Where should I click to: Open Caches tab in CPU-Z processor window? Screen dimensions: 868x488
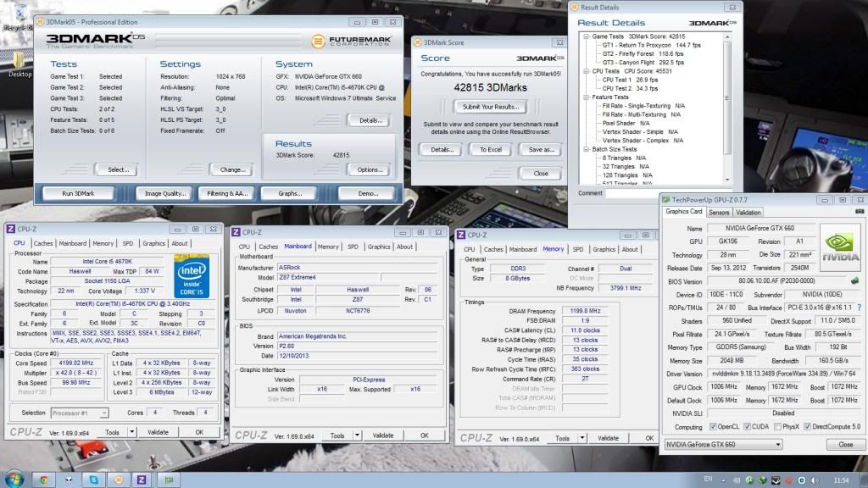click(x=42, y=243)
